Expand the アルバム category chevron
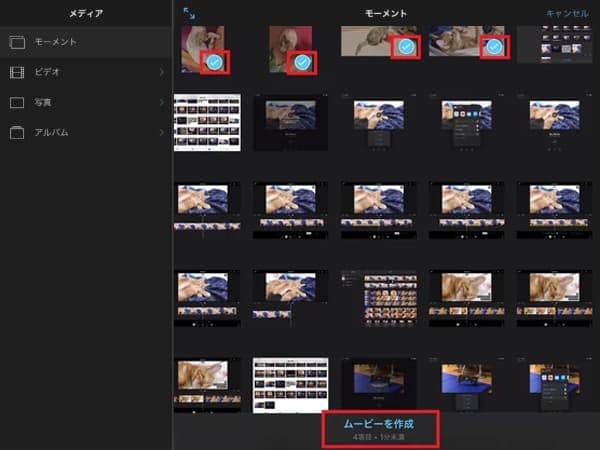The height and width of the screenshot is (450, 600). pos(162,132)
